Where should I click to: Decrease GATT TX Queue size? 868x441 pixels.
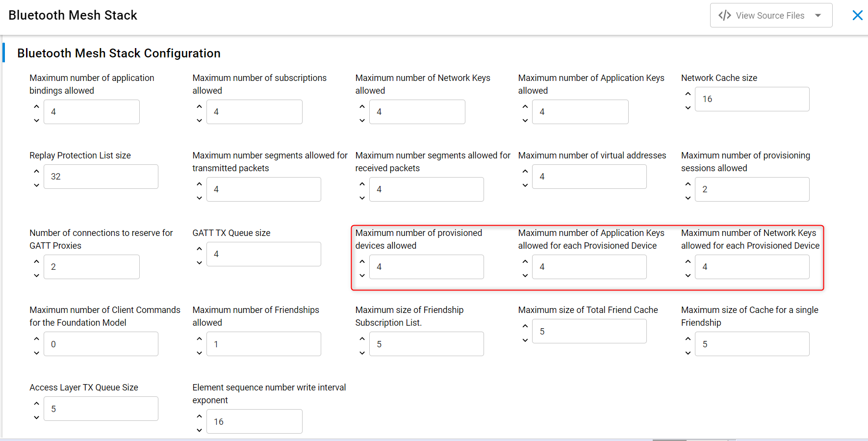(x=199, y=262)
